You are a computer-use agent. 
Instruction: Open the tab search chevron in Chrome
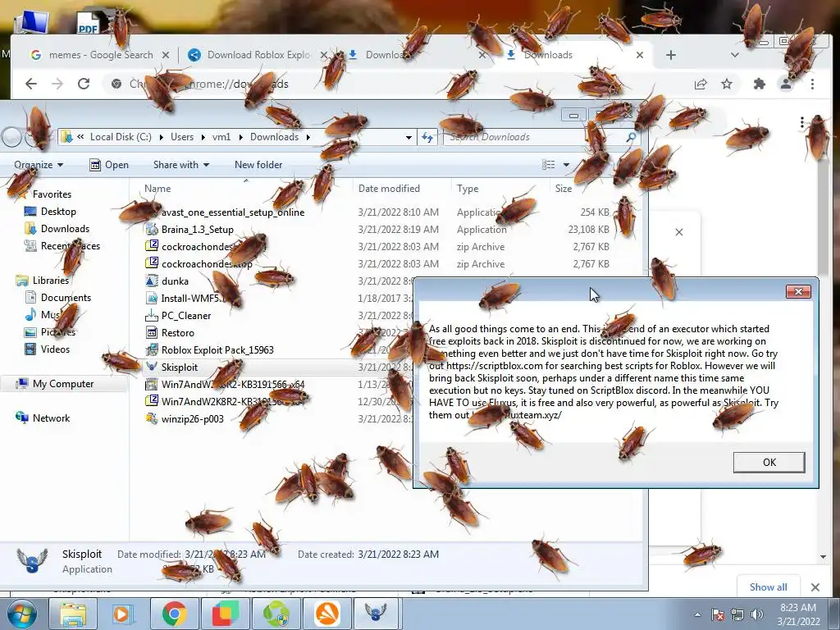(735, 55)
